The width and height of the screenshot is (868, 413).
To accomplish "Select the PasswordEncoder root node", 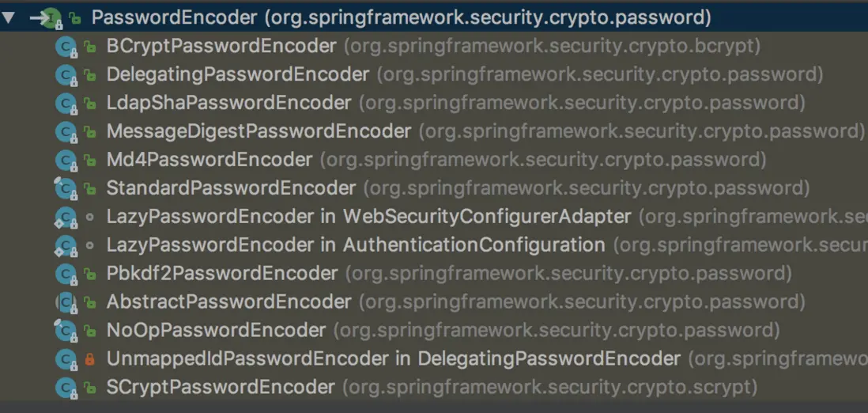I will [x=174, y=17].
